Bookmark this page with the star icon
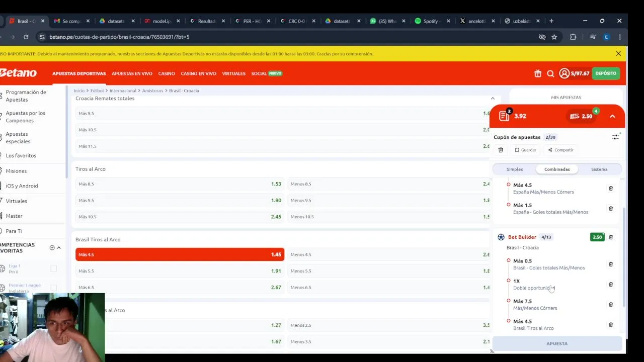 click(554, 37)
